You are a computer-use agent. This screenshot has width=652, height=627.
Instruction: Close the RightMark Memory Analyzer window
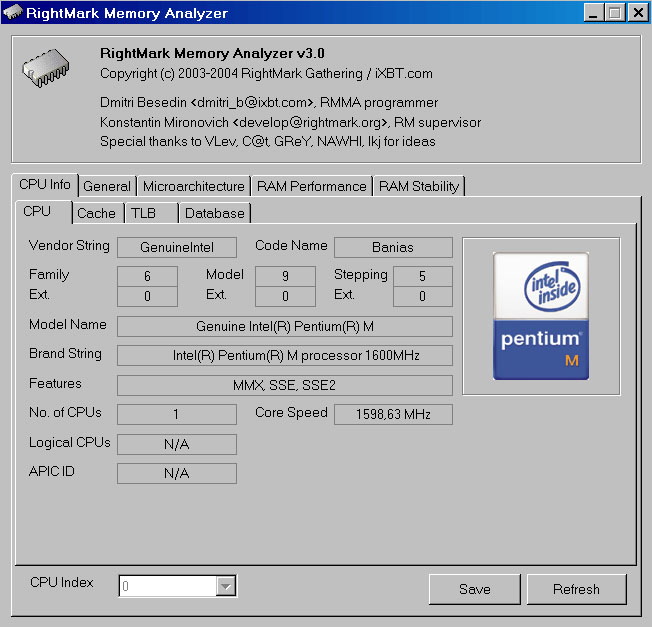638,12
